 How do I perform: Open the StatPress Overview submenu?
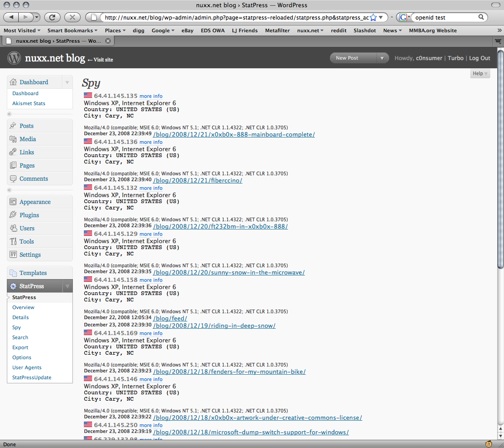click(x=23, y=307)
